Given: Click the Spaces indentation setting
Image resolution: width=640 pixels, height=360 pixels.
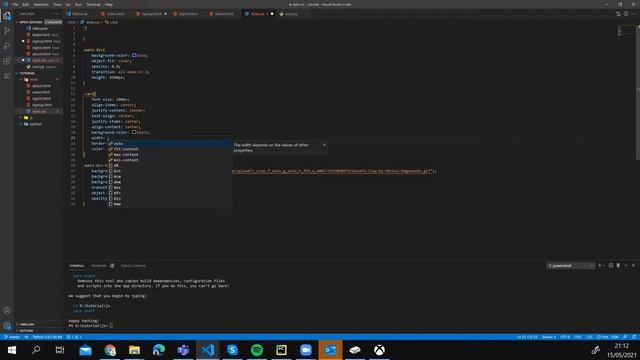Looking at the screenshot, I should click(x=549, y=337).
